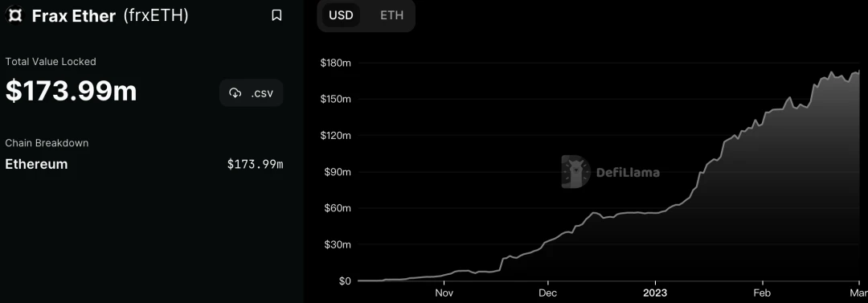Download TVL data as .csv
This screenshot has width=868, height=303.
pos(252,93)
